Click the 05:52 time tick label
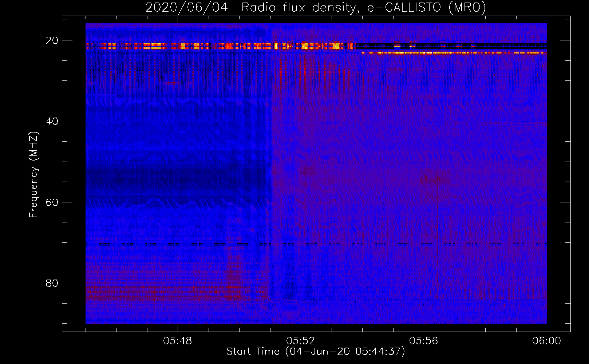 tap(300, 341)
